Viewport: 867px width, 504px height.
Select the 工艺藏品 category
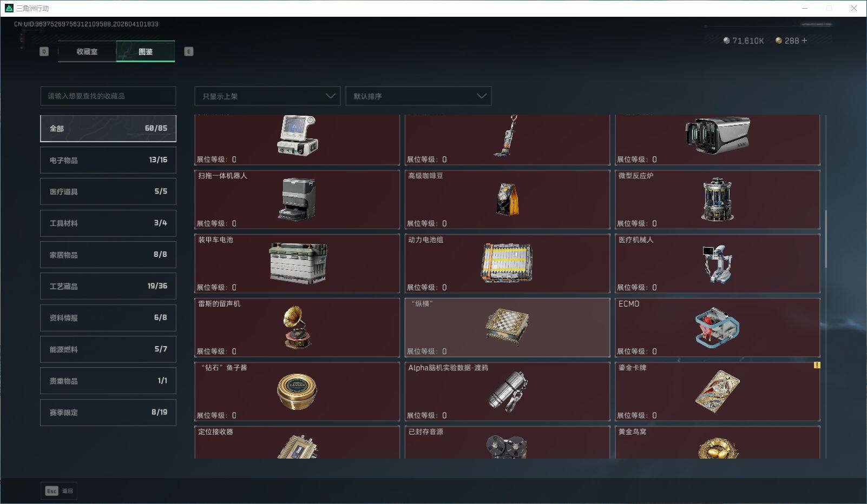tap(108, 286)
